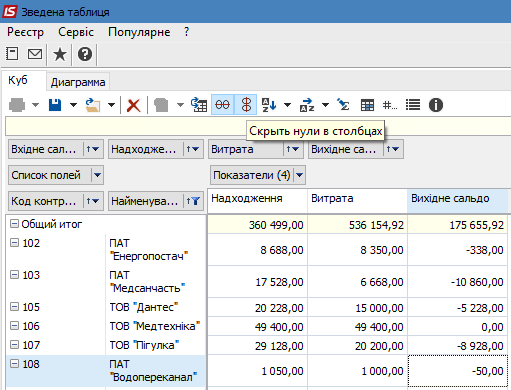Open the folder icon dropdown arrow
Image resolution: width=511 pixels, height=390 pixels.
[x=111, y=105]
